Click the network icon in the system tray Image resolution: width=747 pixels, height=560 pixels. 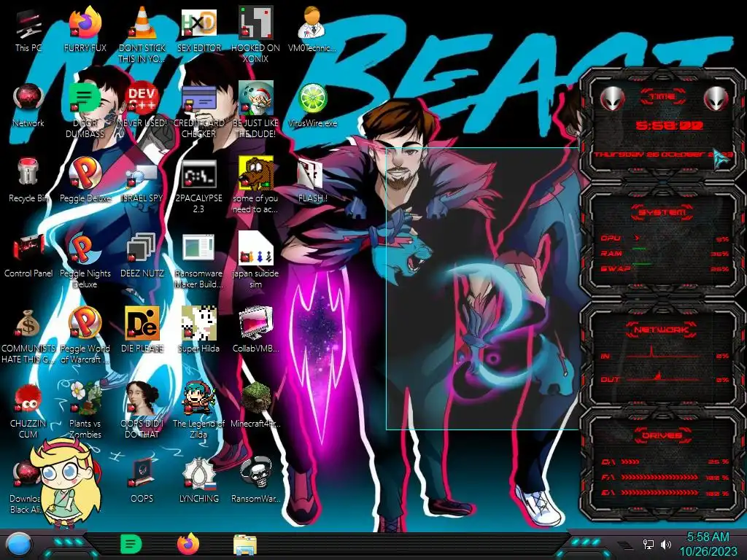click(649, 544)
